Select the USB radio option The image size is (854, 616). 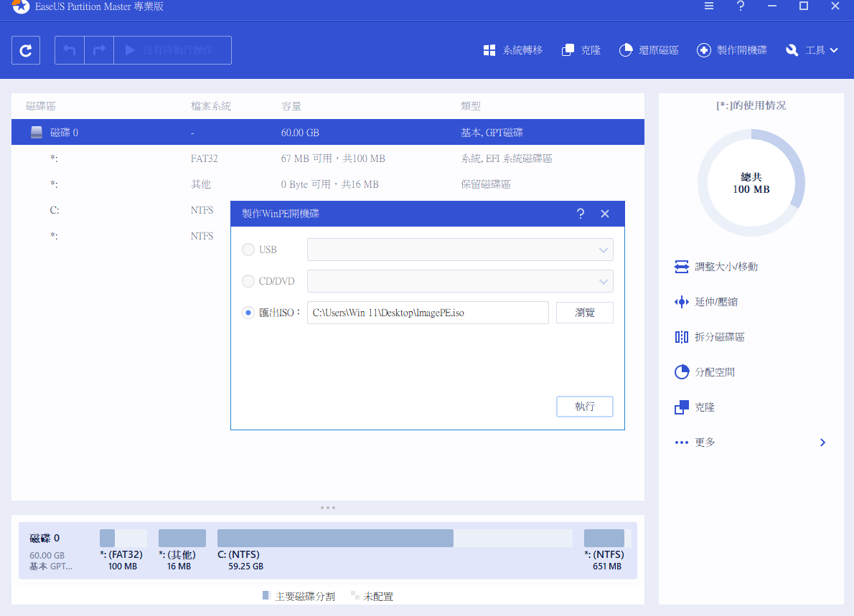pyautogui.click(x=248, y=250)
